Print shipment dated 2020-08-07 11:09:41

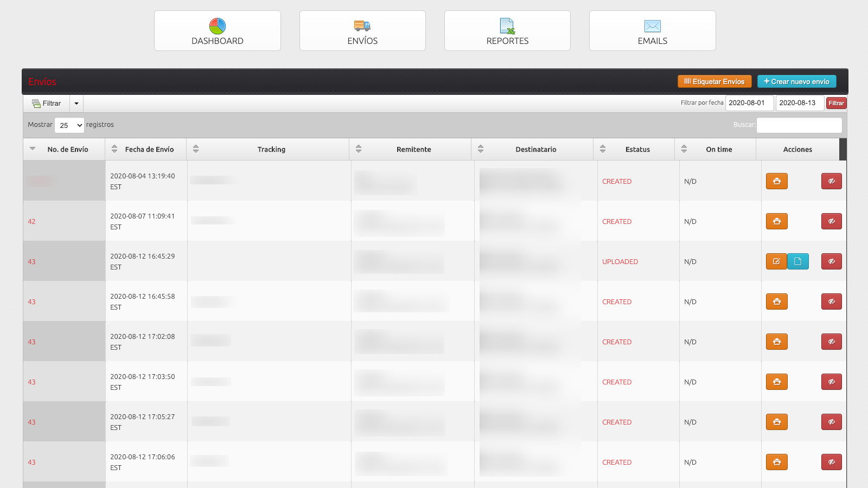pyautogui.click(x=777, y=221)
